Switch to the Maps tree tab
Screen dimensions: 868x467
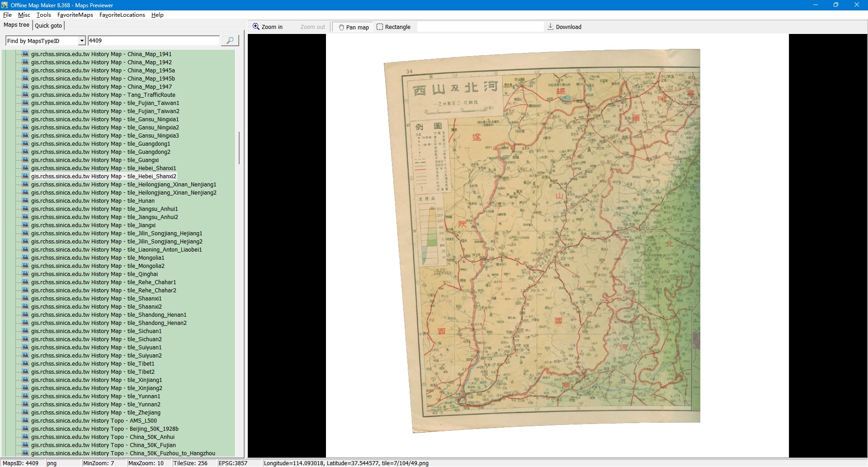pyautogui.click(x=16, y=25)
